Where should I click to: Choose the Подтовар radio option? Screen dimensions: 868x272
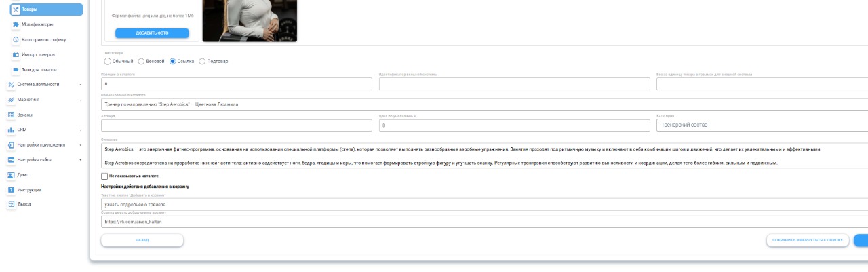coord(202,61)
